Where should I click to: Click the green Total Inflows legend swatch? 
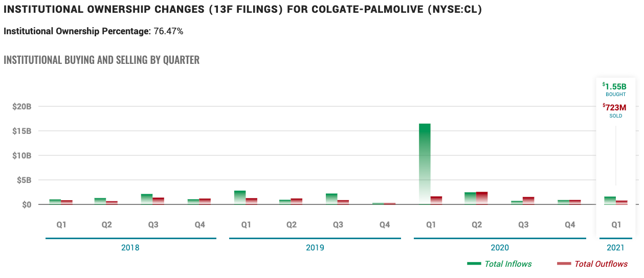pos(474,264)
